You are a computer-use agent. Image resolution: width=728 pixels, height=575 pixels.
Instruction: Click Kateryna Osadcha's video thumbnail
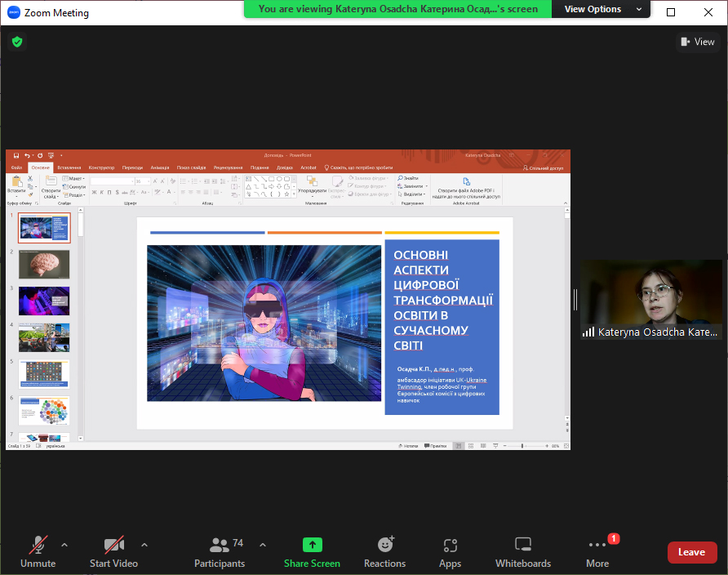(650, 294)
